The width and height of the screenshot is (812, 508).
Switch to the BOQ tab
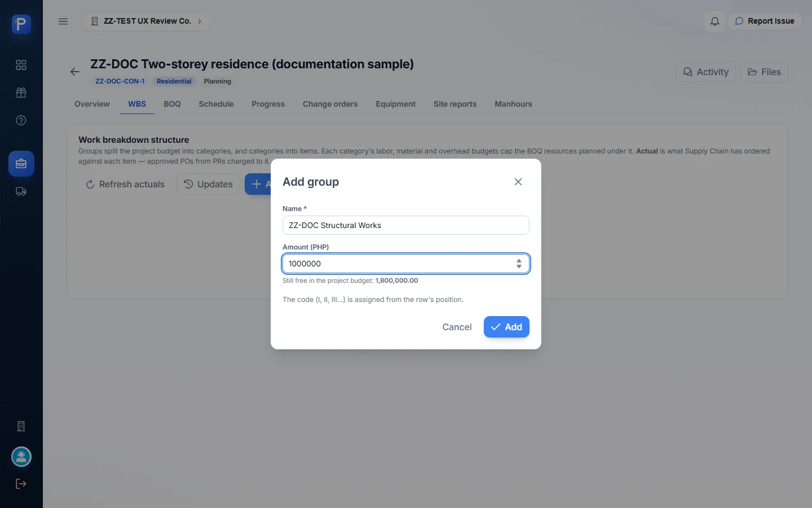pyautogui.click(x=173, y=104)
